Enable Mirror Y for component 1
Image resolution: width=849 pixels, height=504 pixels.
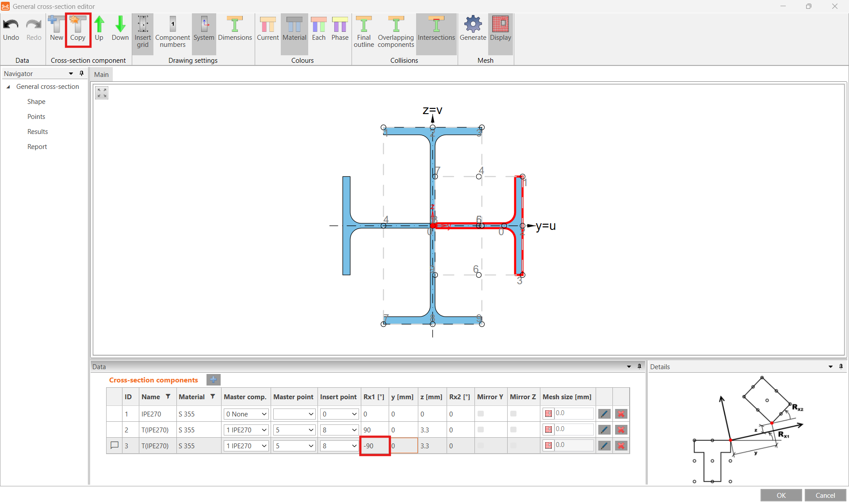click(x=481, y=414)
